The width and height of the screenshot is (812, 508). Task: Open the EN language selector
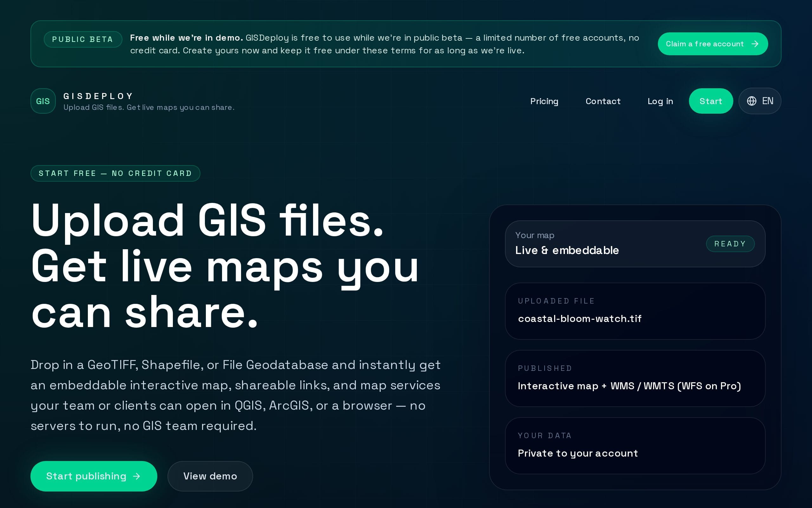(760, 101)
